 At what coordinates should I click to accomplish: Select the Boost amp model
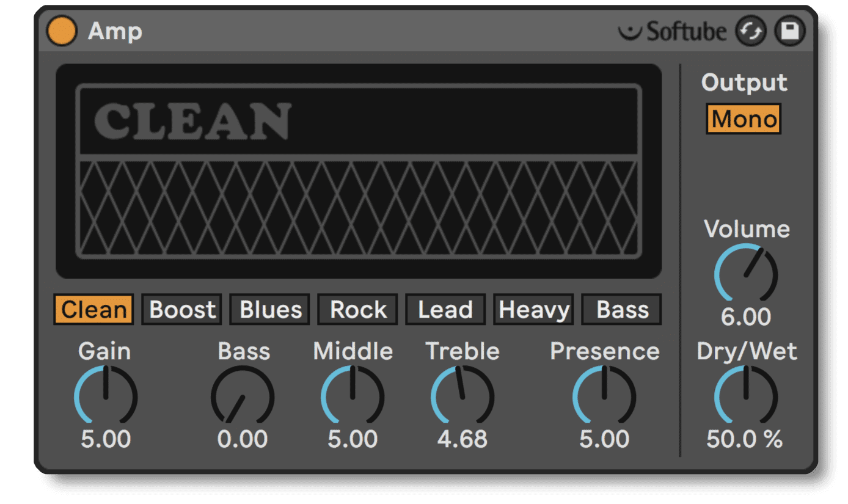182,310
